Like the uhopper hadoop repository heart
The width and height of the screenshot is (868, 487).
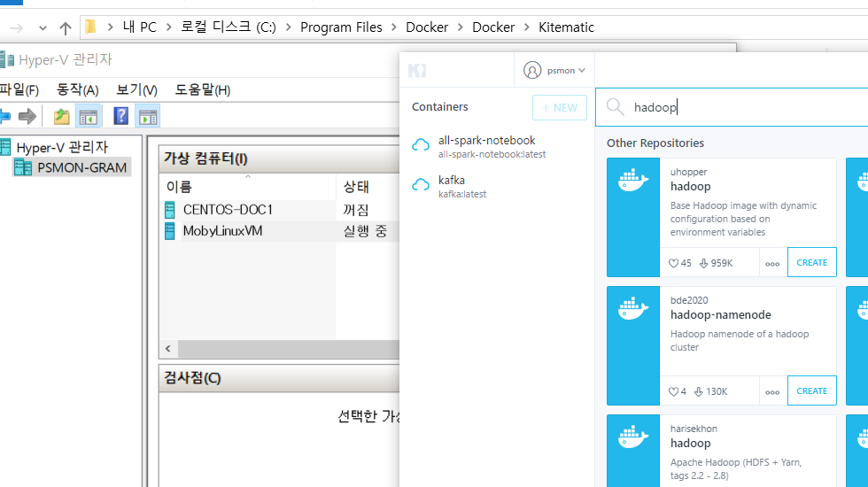tap(673, 263)
